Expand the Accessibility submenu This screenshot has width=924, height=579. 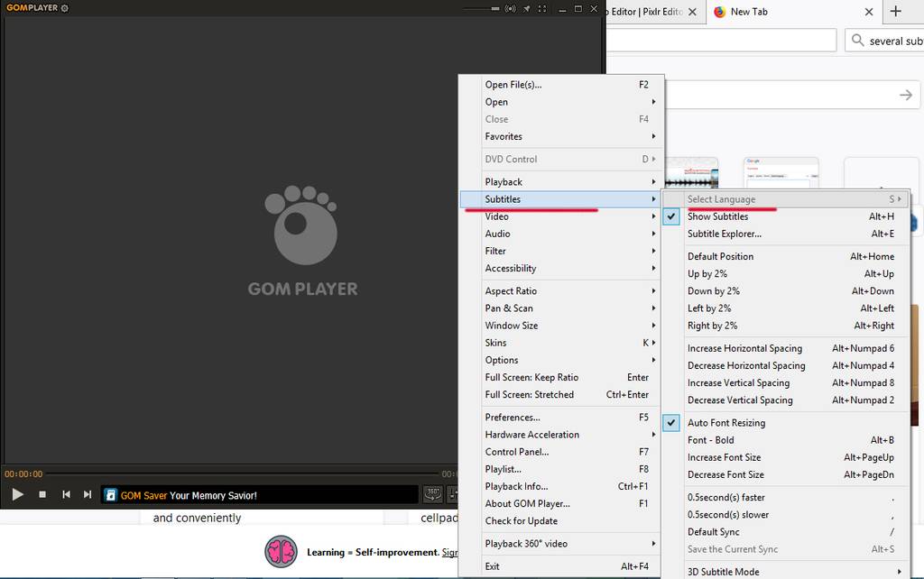click(x=561, y=268)
